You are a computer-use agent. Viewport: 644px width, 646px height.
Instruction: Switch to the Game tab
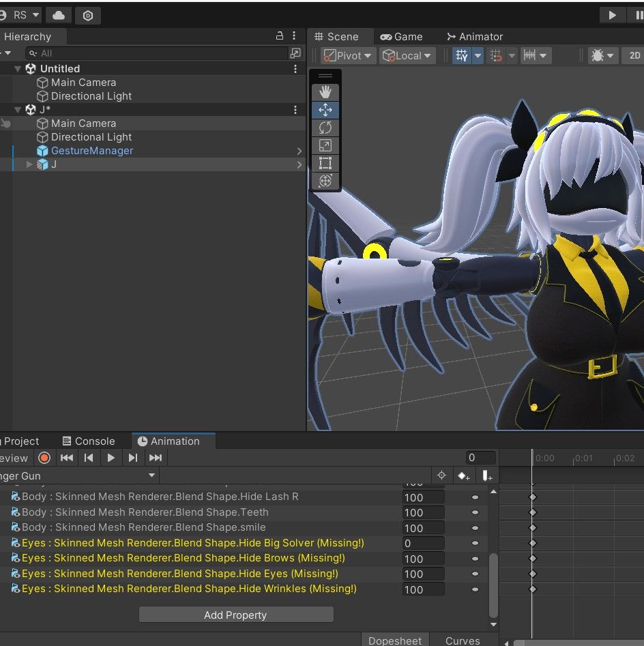tap(401, 37)
